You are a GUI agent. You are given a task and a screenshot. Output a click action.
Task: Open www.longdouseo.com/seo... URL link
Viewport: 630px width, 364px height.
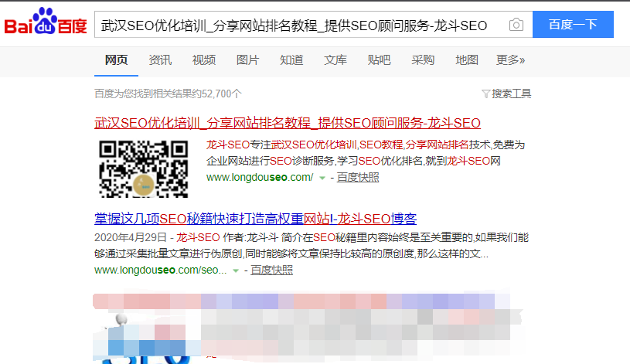pyautogui.click(x=160, y=270)
